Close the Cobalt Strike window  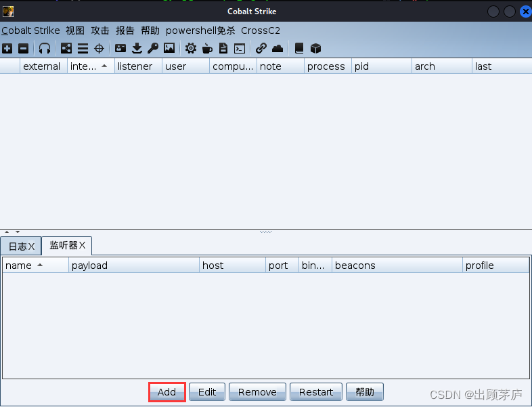525,12
